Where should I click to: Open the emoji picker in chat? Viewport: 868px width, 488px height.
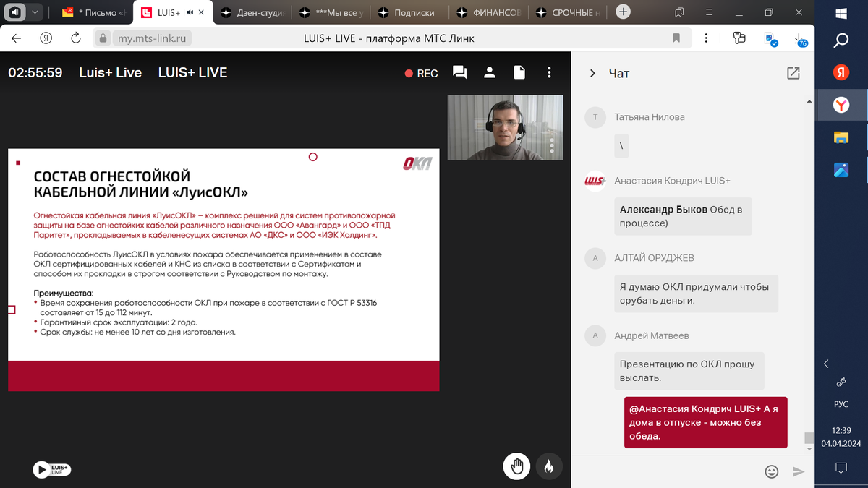pyautogui.click(x=772, y=471)
